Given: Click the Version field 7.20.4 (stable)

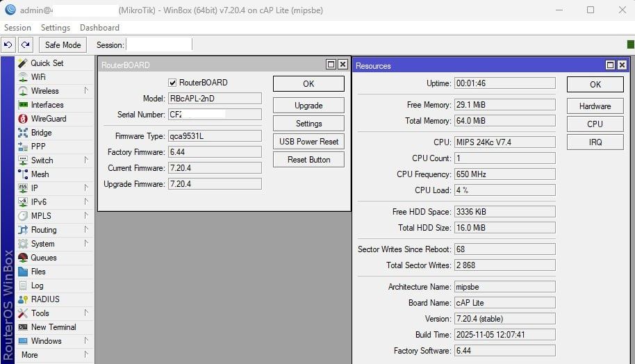Looking at the screenshot, I should click(x=504, y=319).
